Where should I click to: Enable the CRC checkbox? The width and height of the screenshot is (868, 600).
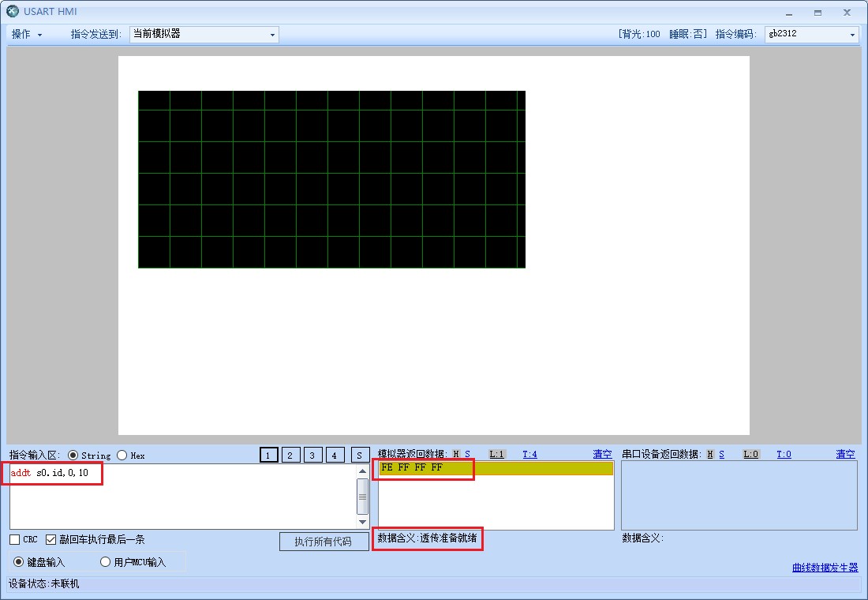click(15, 540)
